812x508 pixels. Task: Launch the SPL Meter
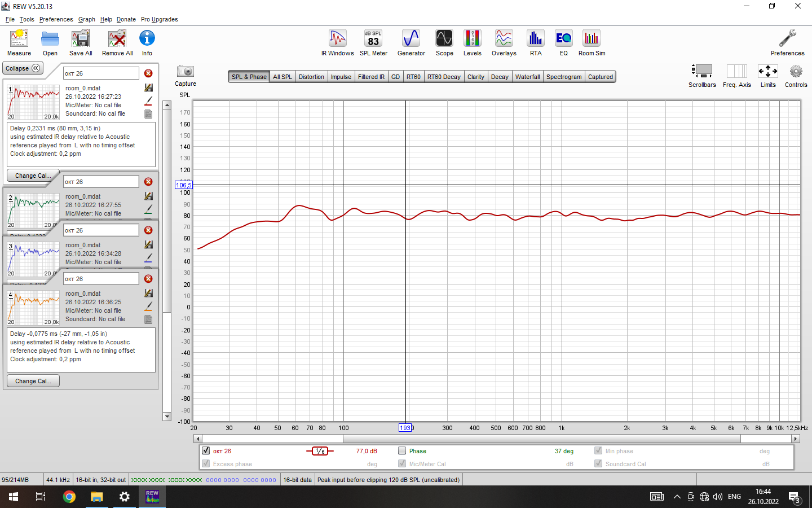(x=373, y=43)
